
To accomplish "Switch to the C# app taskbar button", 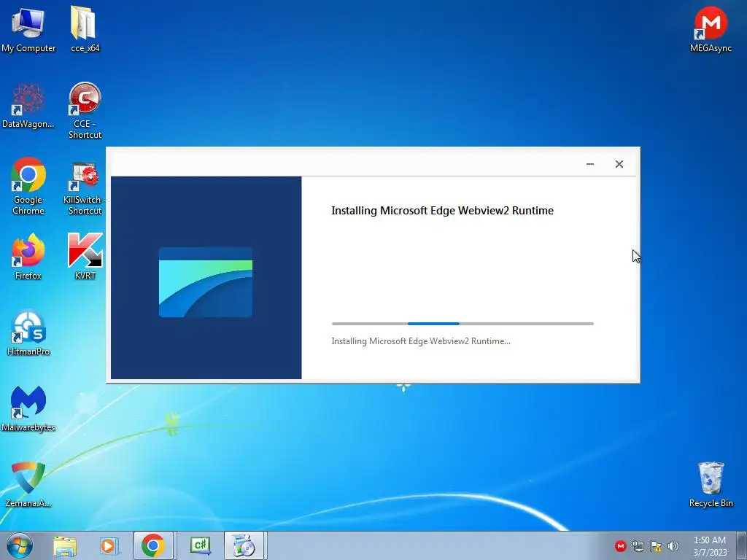I will (201, 545).
